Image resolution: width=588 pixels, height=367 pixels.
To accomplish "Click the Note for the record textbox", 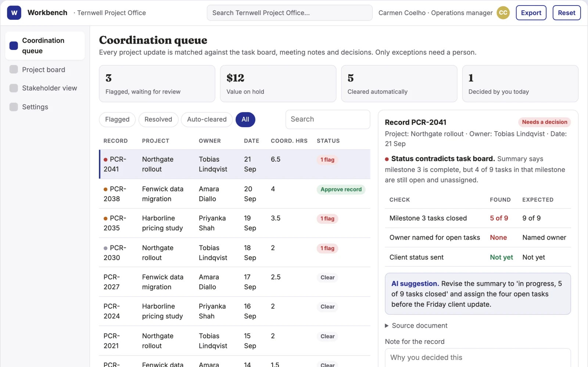I will (478, 358).
